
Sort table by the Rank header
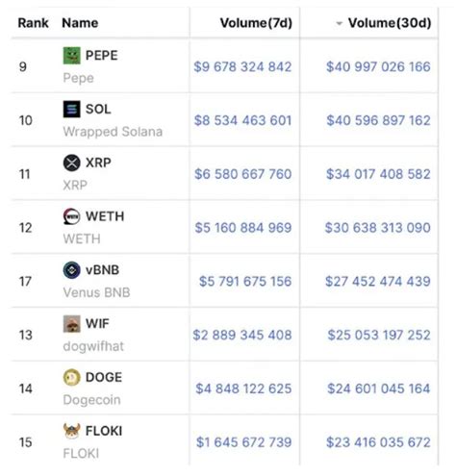coord(33,23)
